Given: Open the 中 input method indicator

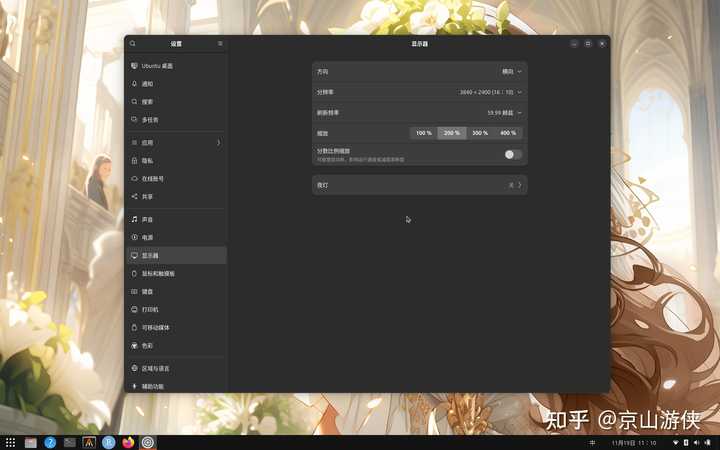Looking at the screenshot, I should click(592, 443).
